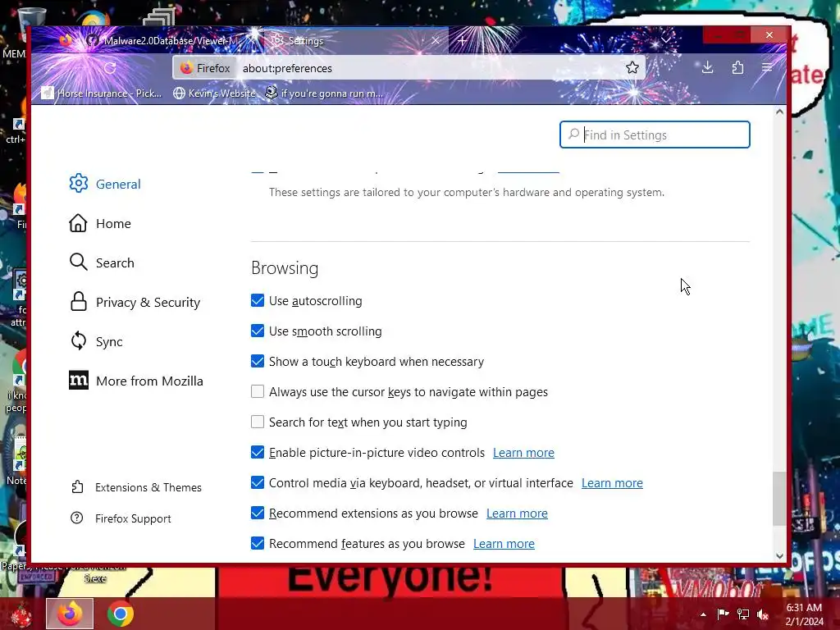The image size is (840, 630).
Task: Open Extensions & Themes link
Action: 136,487
